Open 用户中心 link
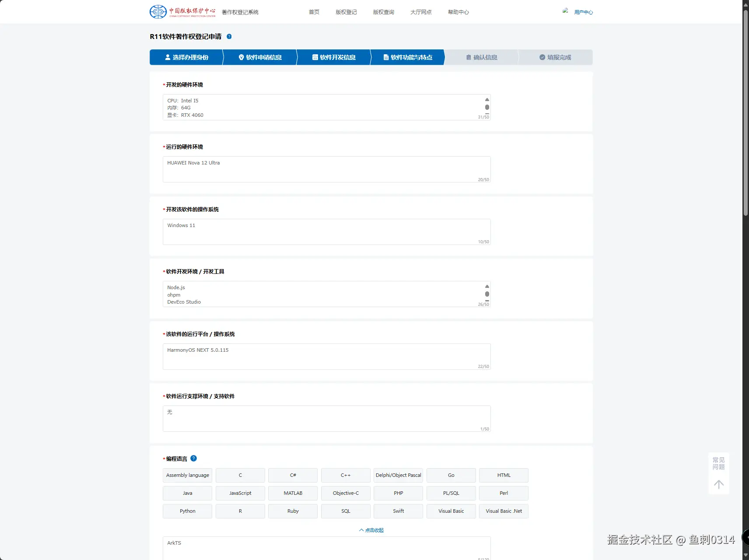Screen dimensions: 749x560 pos(584,12)
